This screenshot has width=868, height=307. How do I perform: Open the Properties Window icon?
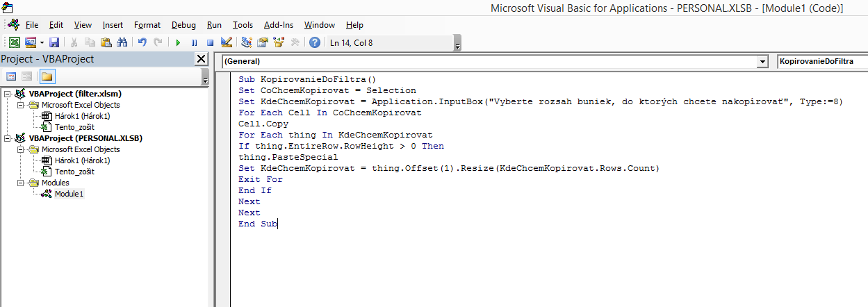(263, 42)
